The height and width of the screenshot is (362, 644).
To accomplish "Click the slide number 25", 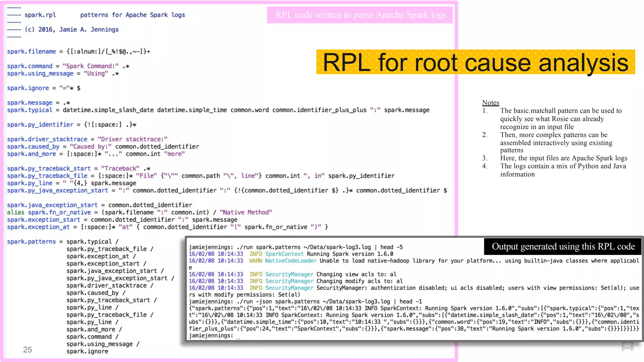I will click(x=27, y=350).
